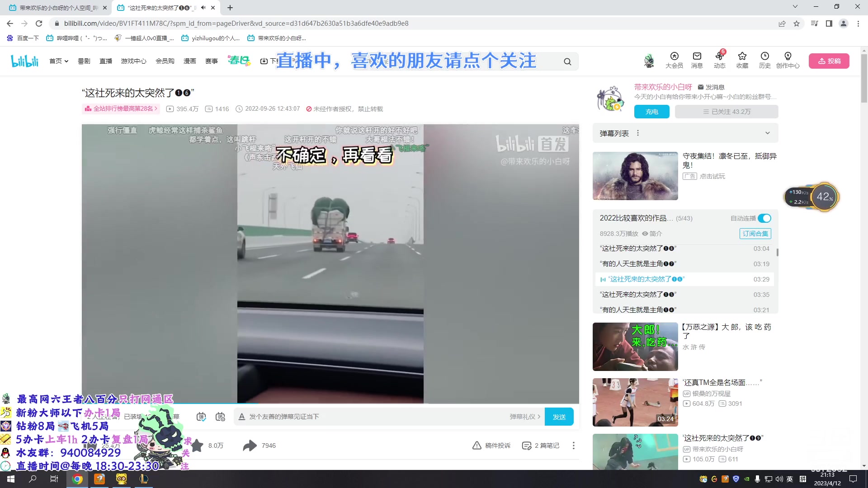Click the 已关注 43.2万 follow button
Viewport: 868px width, 488px height.
tap(726, 112)
